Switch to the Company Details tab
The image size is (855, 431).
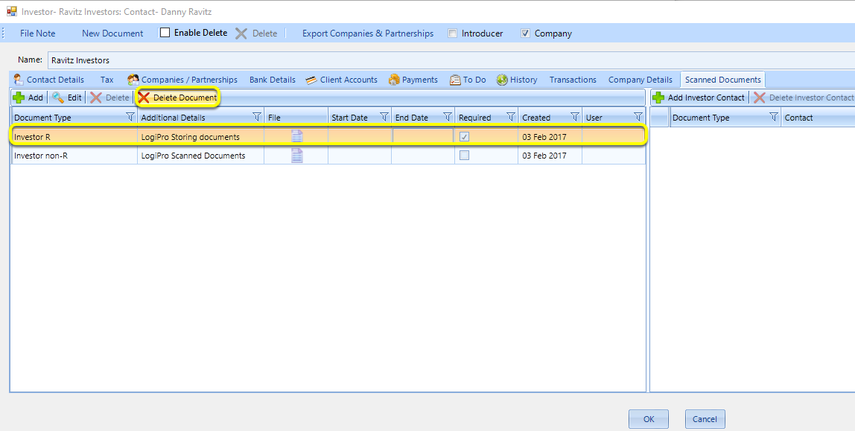tap(640, 80)
